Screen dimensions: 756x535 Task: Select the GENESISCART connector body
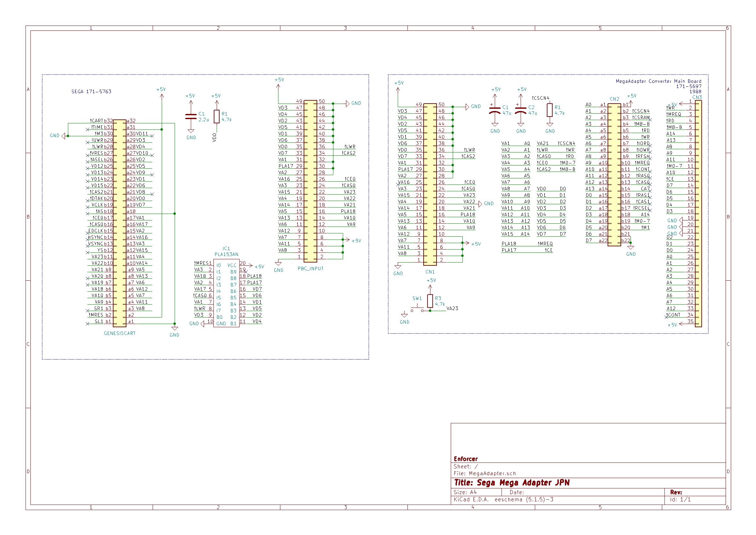tap(120, 223)
